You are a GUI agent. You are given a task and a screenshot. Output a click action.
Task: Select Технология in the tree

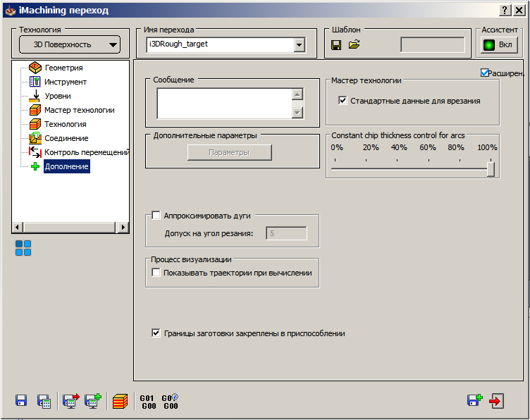66,124
